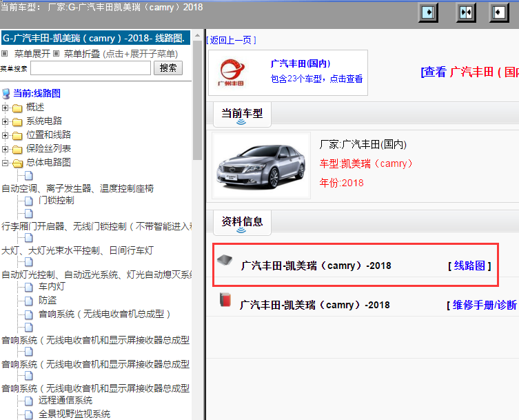Select the 当前:线路图 root node

[37, 93]
